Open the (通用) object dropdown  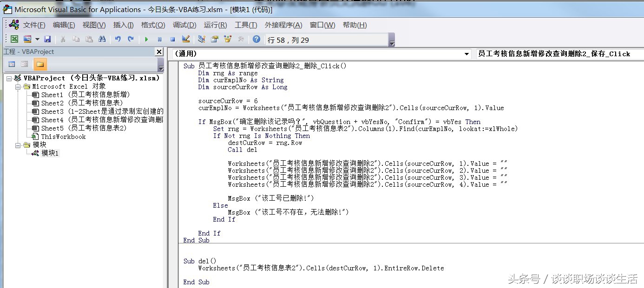click(467, 54)
